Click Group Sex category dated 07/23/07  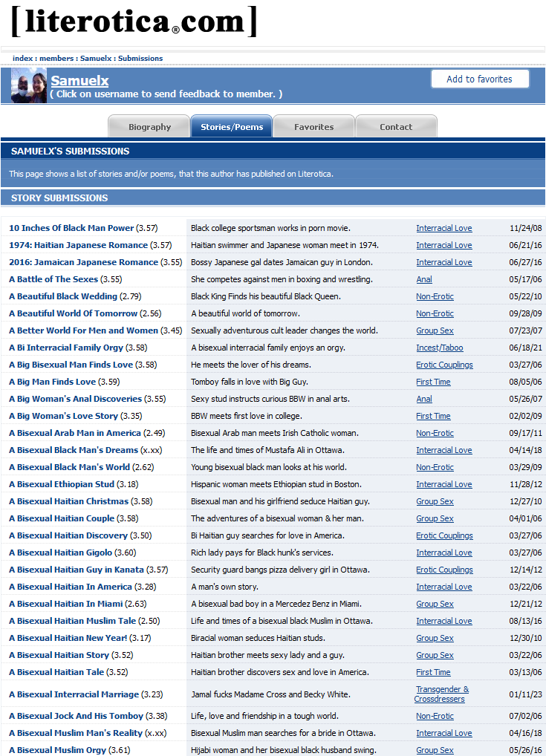[435, 330]
